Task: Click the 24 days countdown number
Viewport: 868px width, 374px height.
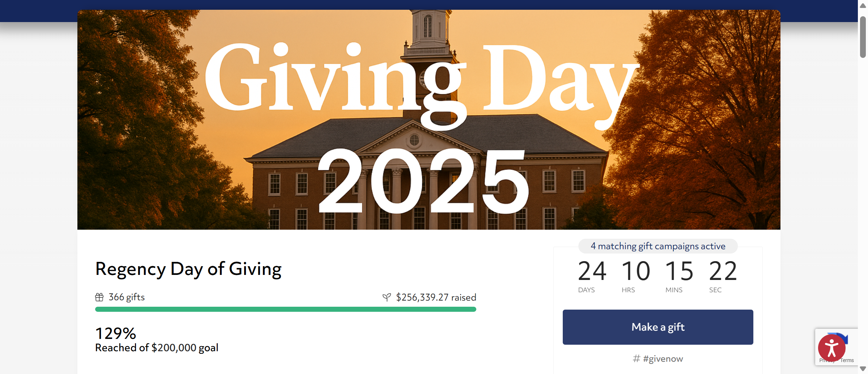Action: pos(592,271)
